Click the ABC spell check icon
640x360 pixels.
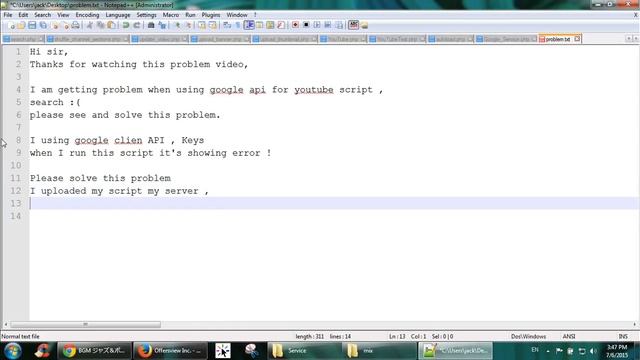pyautogui.click(x=353, y=25)
